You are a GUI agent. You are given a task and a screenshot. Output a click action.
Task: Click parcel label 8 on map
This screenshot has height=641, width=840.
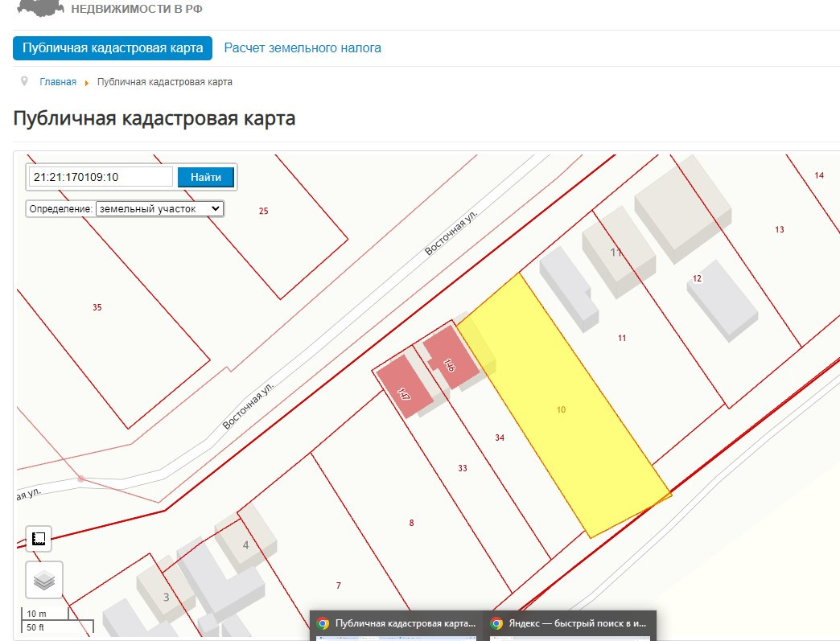[411, 523]
